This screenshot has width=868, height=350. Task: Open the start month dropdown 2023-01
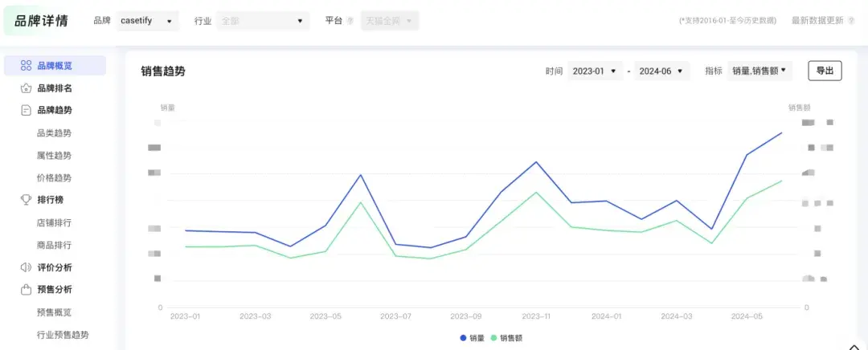pyautogui.click(x=594, y=71)
